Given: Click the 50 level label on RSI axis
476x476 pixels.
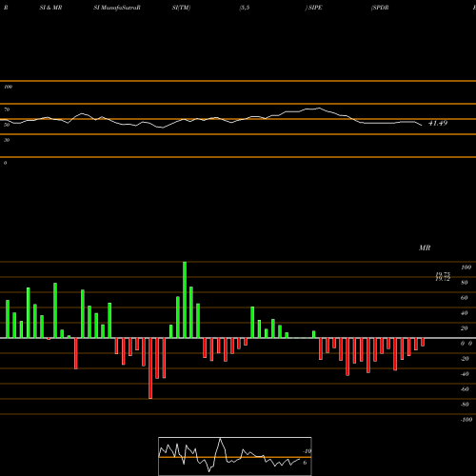Looking at the screenshot, I should [7, 125].
